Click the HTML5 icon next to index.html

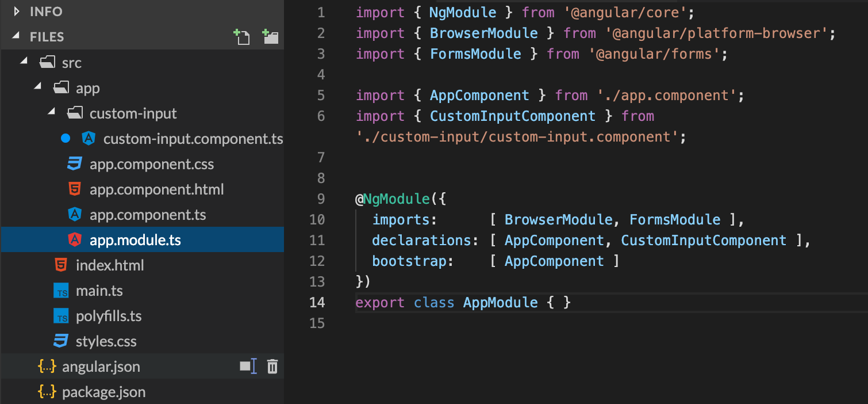tap(62, 265)
